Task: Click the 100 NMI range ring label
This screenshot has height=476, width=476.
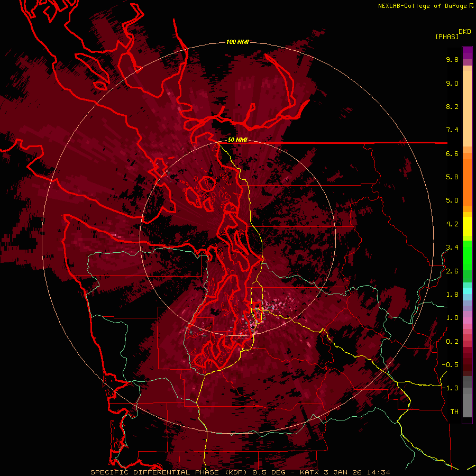Action: tap(237, 42)
